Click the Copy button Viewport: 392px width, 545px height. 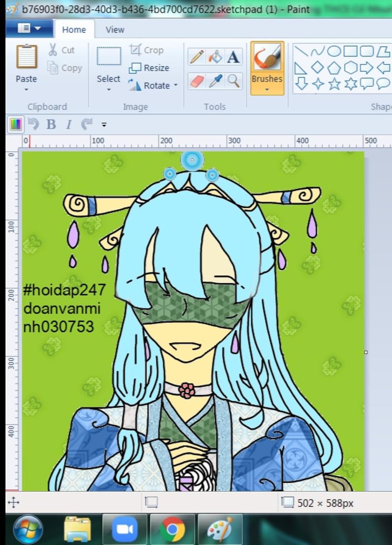pos(65,68)
